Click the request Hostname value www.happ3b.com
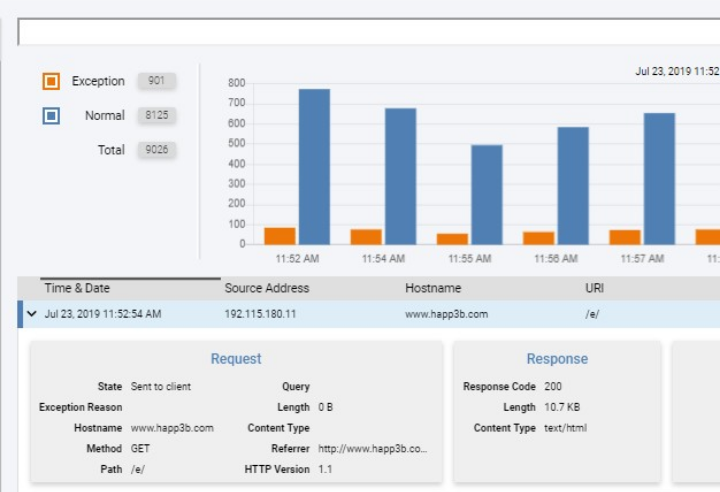 pos(172,428)
